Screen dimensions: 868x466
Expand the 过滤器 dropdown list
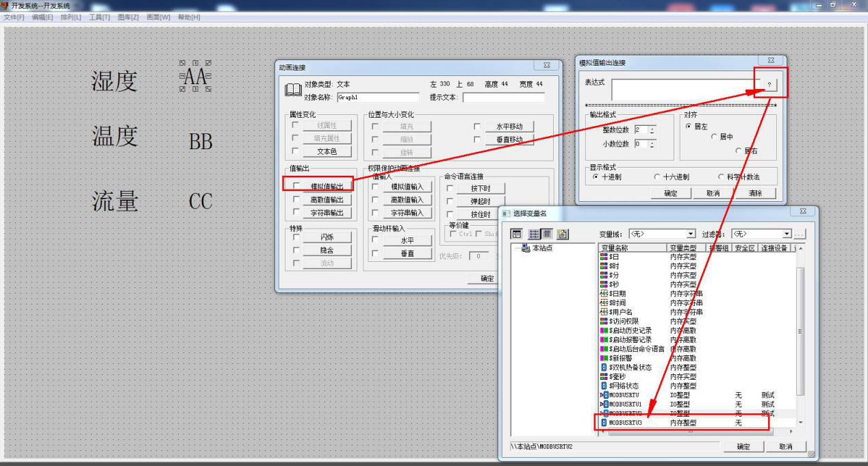point(787,234)
